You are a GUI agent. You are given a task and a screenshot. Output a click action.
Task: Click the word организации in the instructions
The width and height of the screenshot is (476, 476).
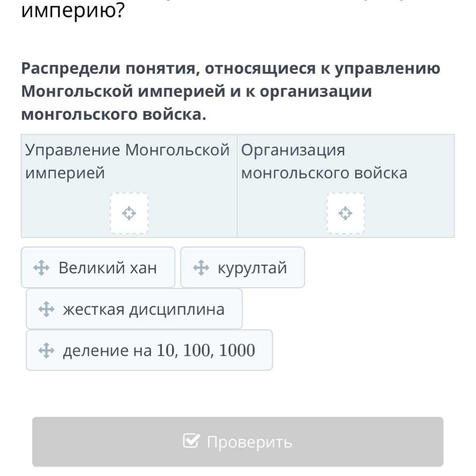316,91
